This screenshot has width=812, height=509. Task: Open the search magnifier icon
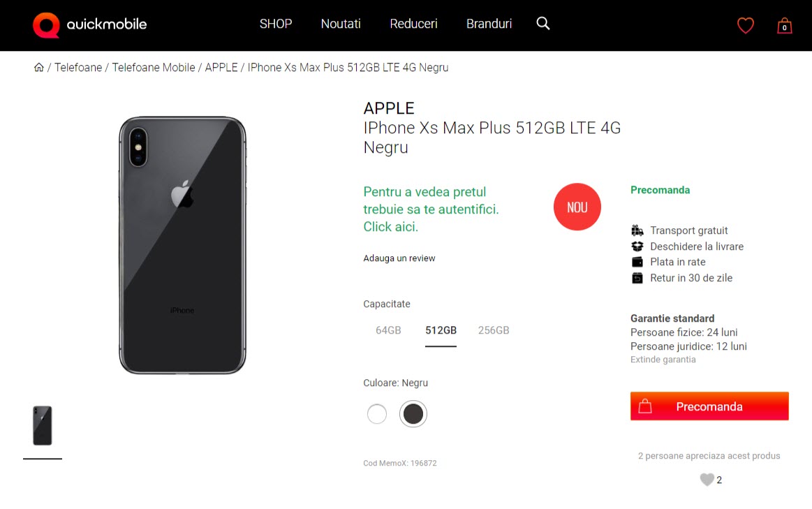coord(542,23)
